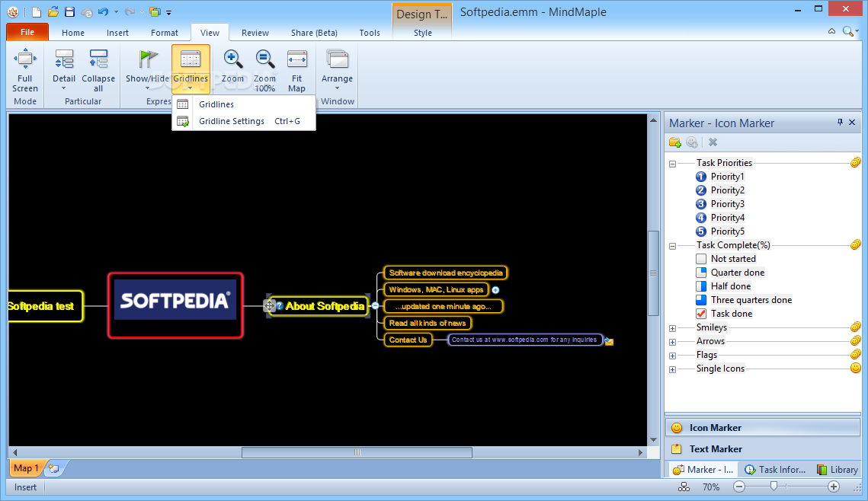
Task: Click the zoom out minus button
Action: [x=739, y=487]
